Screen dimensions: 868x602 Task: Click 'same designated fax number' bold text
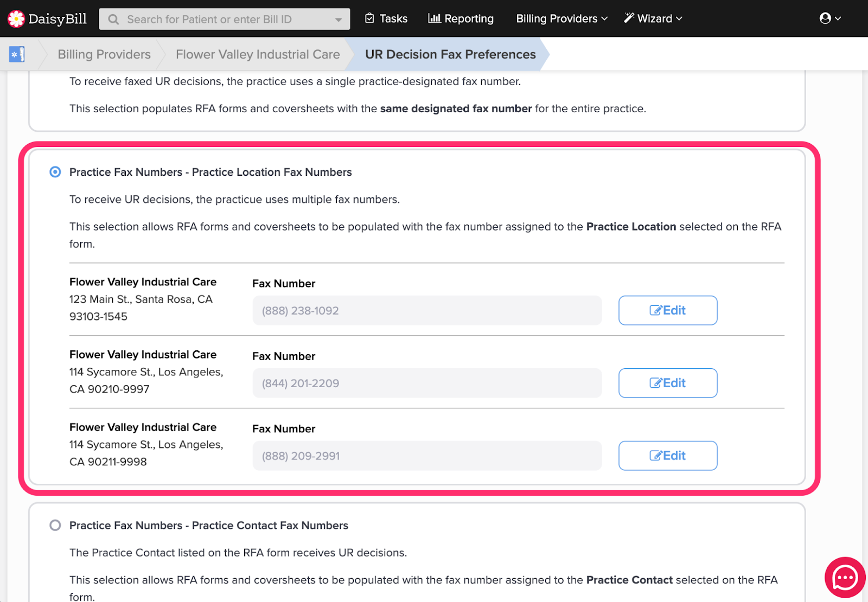click(456, 108)
